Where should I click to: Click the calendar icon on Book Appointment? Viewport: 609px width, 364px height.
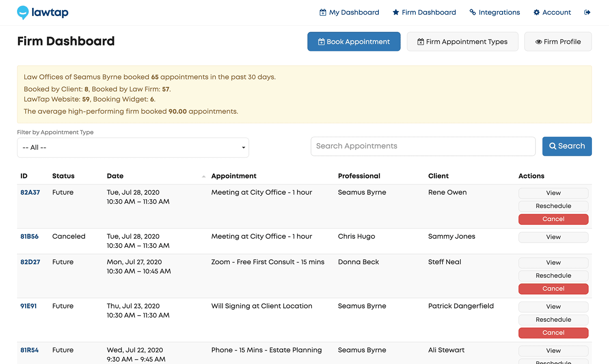click(321, 41)
